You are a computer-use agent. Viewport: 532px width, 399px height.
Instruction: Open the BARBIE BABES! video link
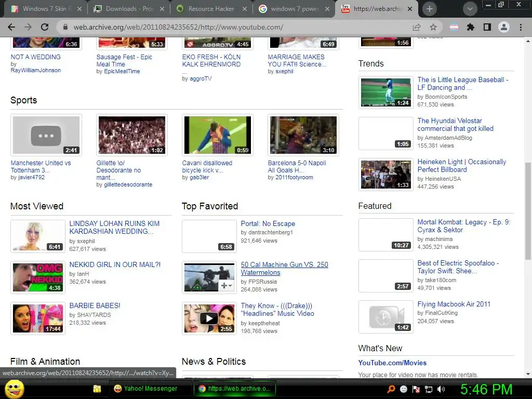[x=95, y=305]
